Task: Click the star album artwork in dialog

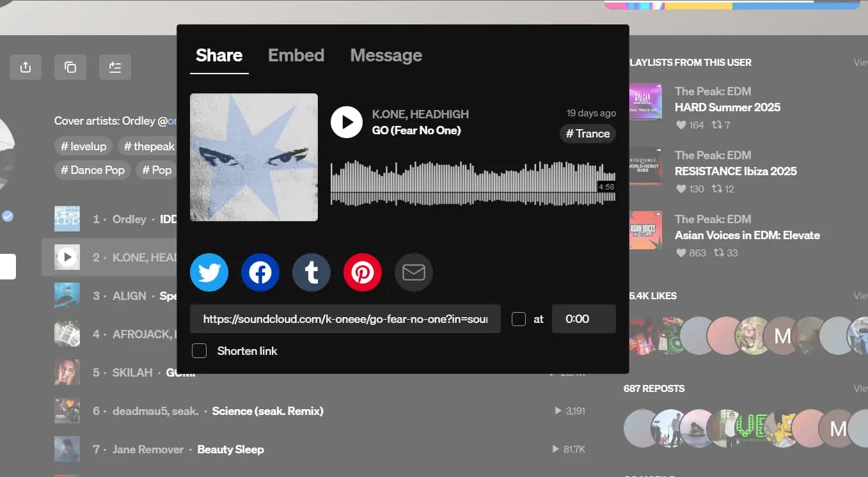Action: [254, 157]
